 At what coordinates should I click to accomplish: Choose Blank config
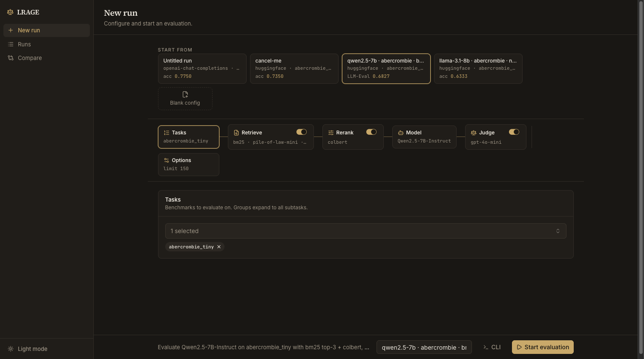click(x=185, y=99)
